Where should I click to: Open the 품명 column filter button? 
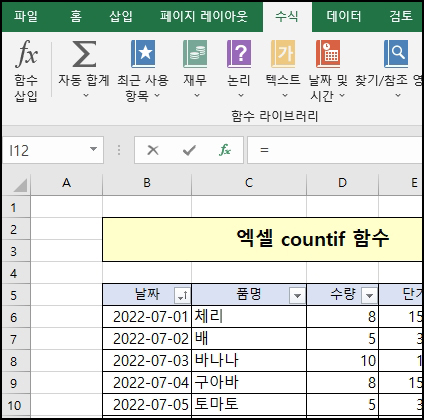(x=297, y=295)
